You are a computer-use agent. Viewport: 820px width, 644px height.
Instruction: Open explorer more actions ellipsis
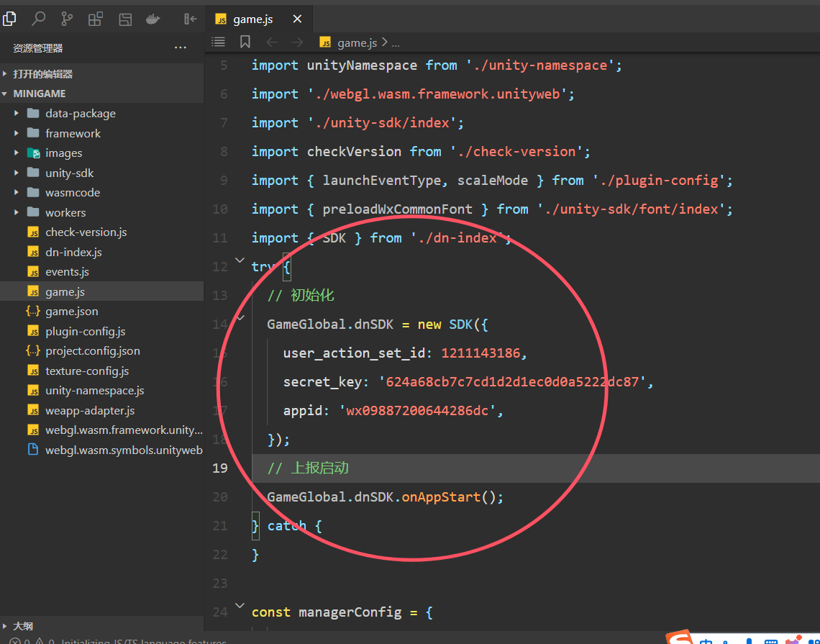click(181, 48)
